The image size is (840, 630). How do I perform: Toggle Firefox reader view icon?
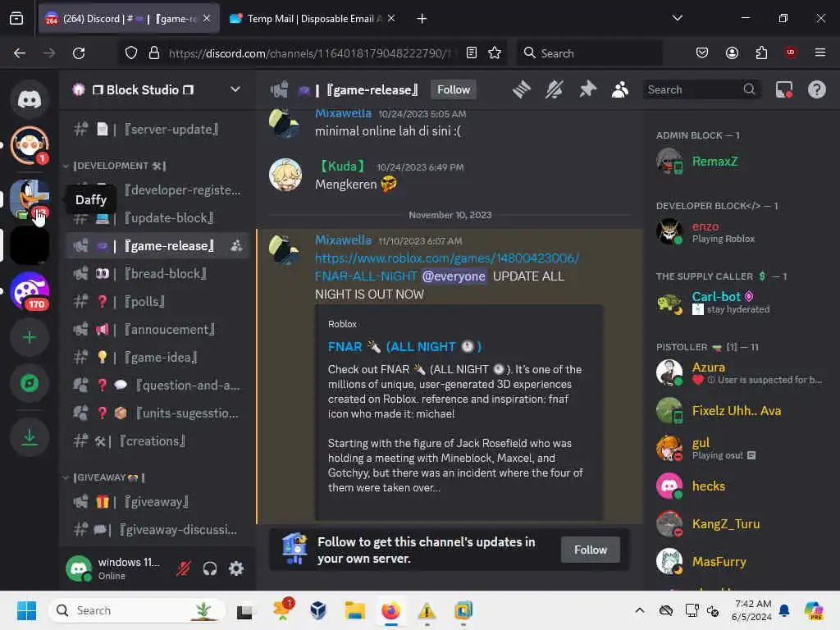click(x=472, y=53)
